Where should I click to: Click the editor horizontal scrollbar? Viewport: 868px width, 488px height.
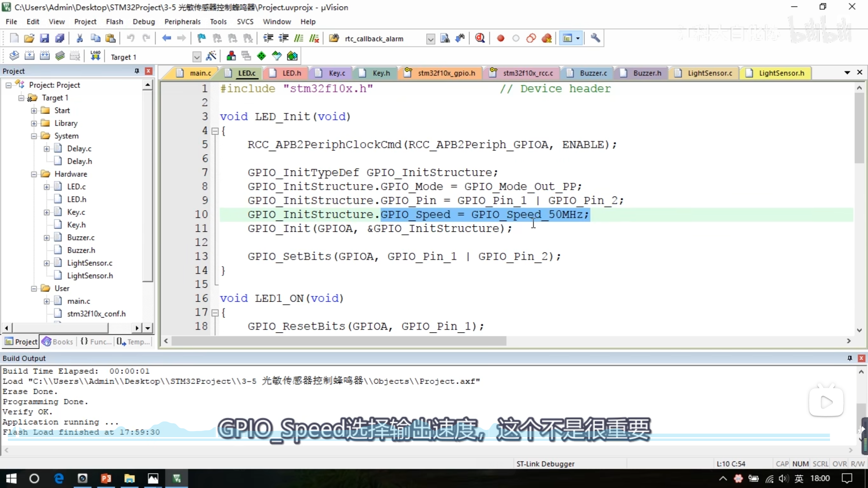pyautogui.click(x=338, y=341)
